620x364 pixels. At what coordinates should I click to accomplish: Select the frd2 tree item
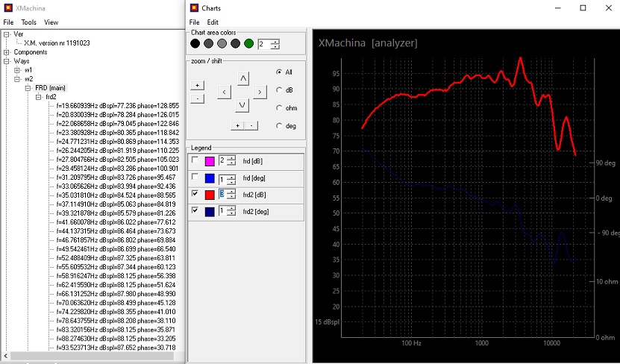tap(51, 97)
